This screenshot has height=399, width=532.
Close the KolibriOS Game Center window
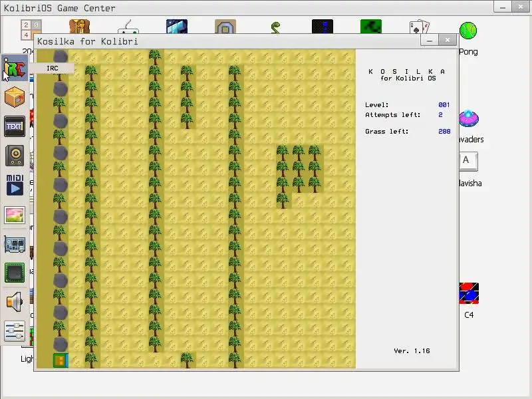tap(521, 7)
